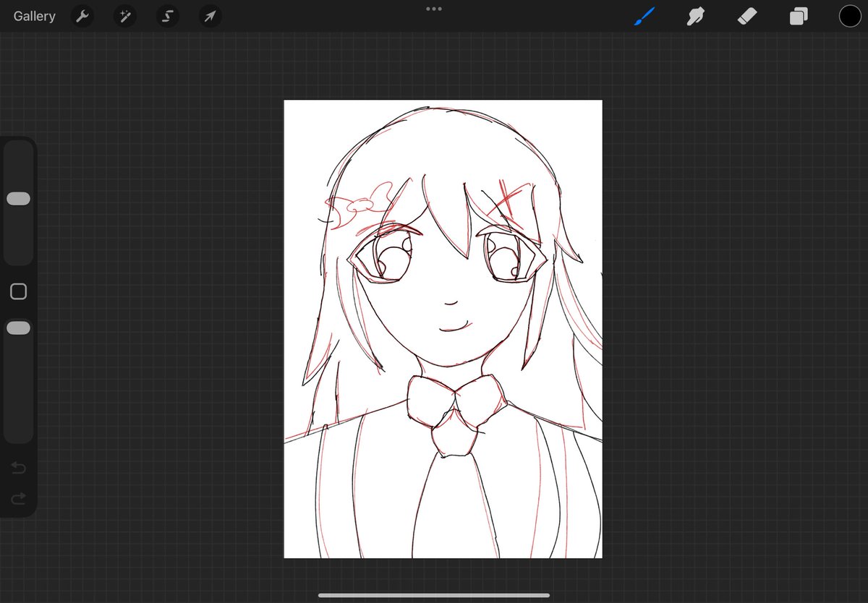The height and width of the screenshot is (603, 868).
Task: Activate the Transform arrow tool
Action: [x=210, y=16]
